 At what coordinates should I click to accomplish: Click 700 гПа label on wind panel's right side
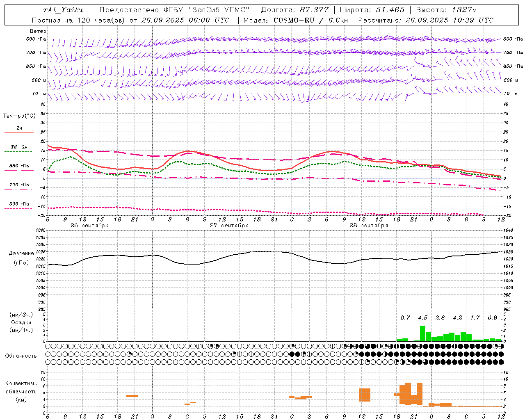click(x=513, y=52)
